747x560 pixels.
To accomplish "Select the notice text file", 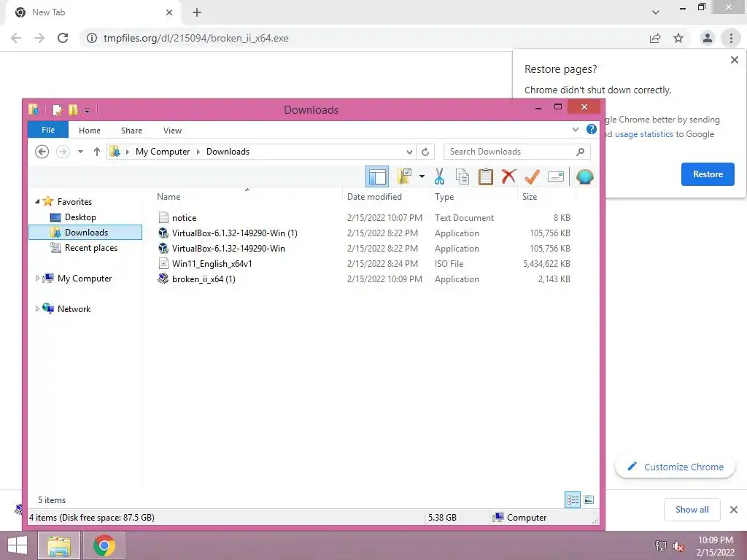I will pos(184,217).
